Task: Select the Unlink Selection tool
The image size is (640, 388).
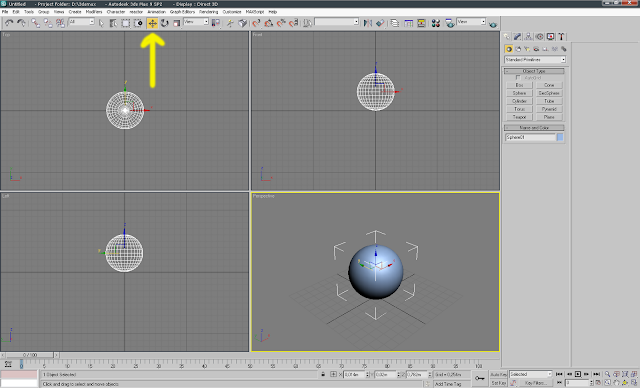Action: (x=48, y=23)
